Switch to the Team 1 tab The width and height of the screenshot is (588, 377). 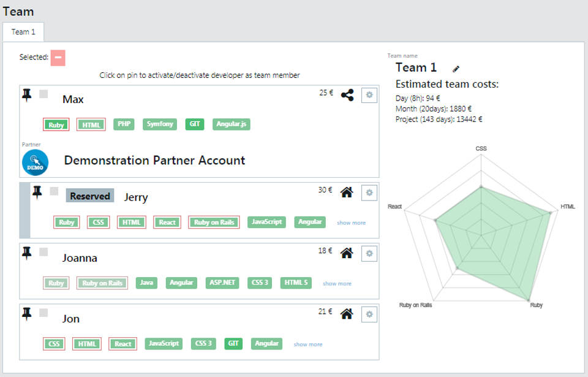23,32
